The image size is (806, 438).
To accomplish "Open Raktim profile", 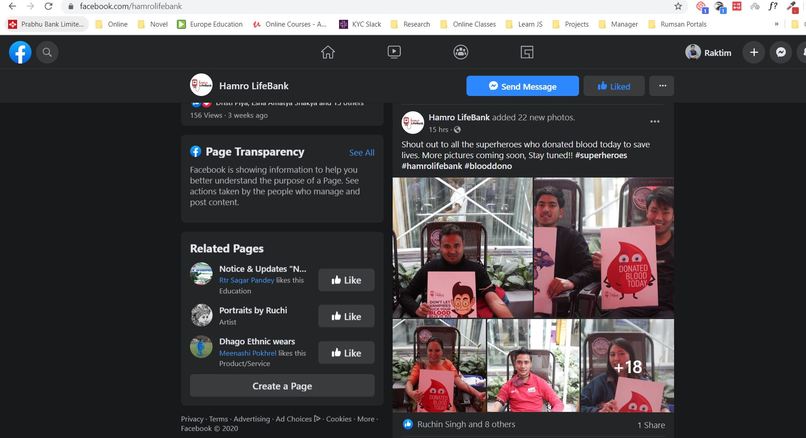I will click(x=708, y=52).
